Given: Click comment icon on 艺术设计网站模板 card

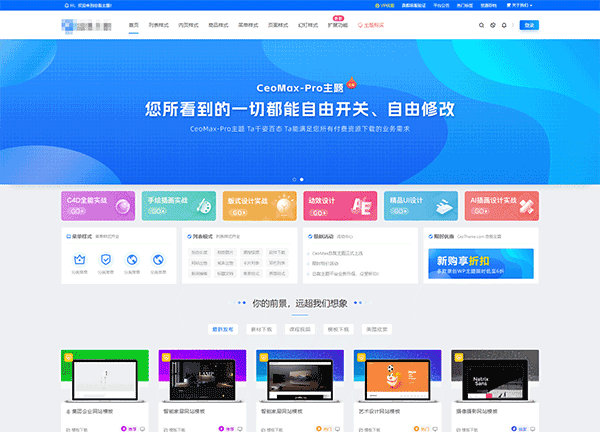Looking at the screenshot, I should point(435,429).
